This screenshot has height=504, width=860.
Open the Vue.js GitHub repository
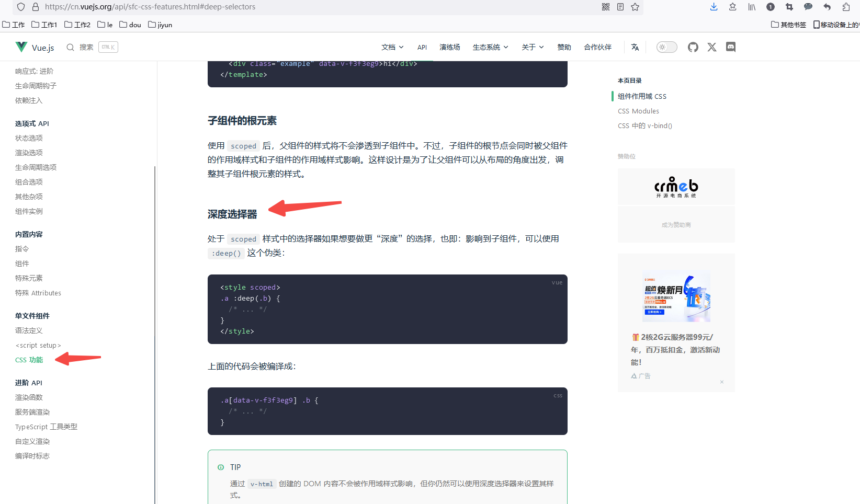click(693, 47)
